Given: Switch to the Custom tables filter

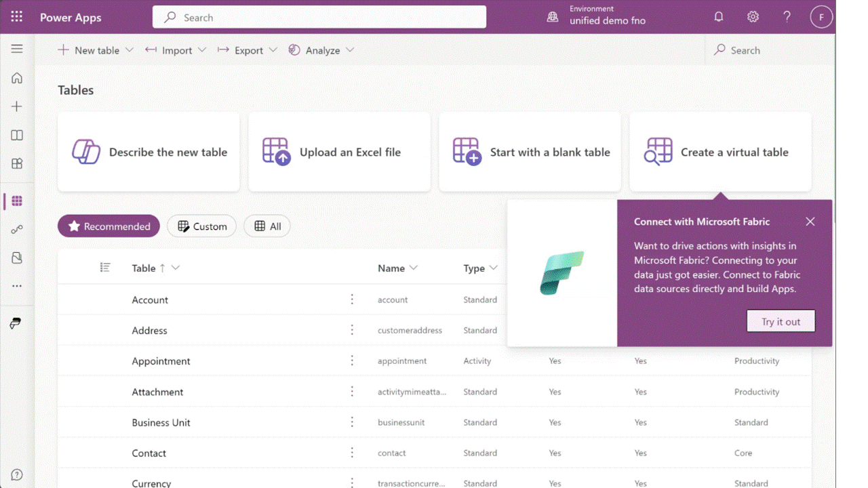Looking at the screenshot, I should tap(201, 226).
